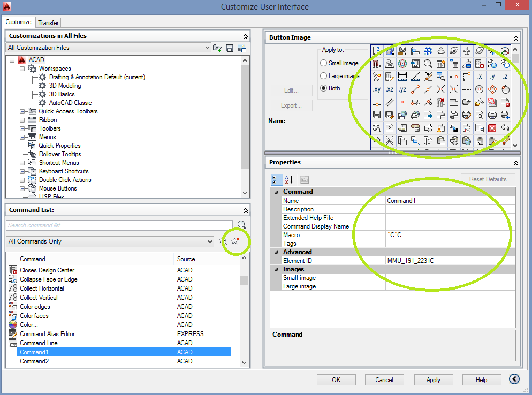
Task: Select the Both radio button
Action: (323, 88)
